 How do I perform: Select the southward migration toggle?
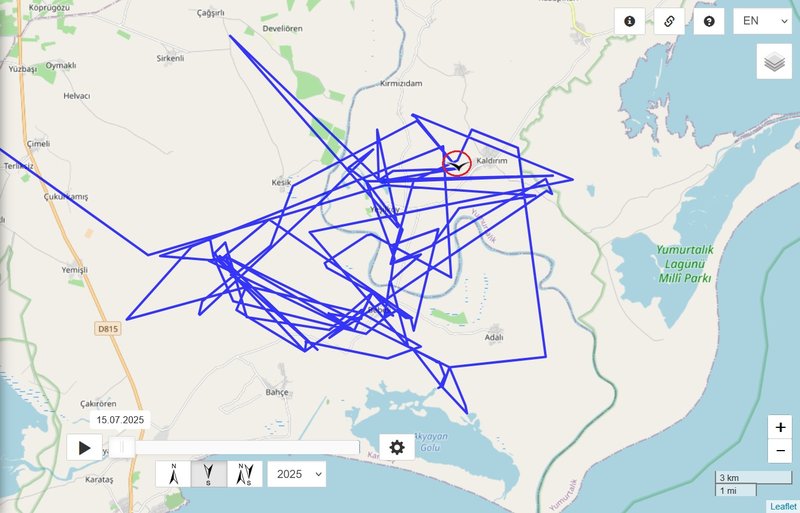point(209,474)
